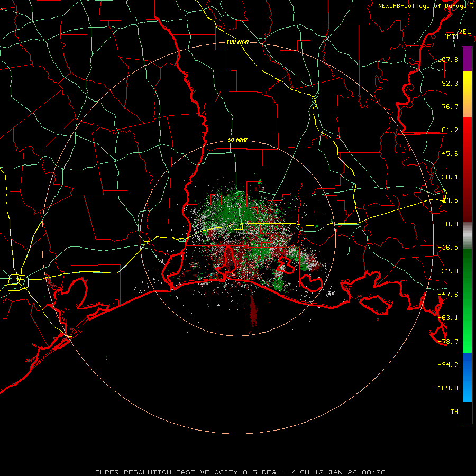This screenshot has width=476, height=476.
Task: Click the purple segment of the color bar
Action: click(467, 59)
